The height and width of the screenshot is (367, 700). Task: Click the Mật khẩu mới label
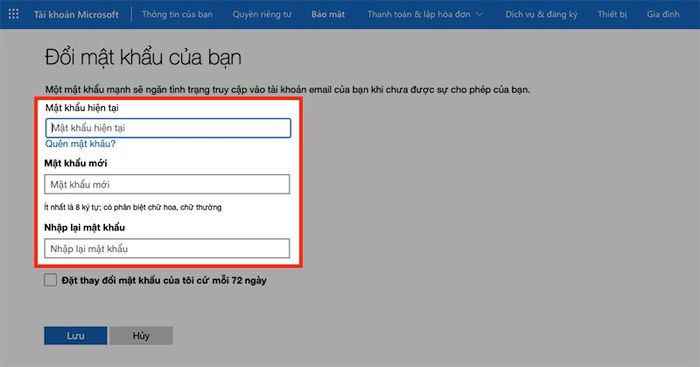(75, 163)
